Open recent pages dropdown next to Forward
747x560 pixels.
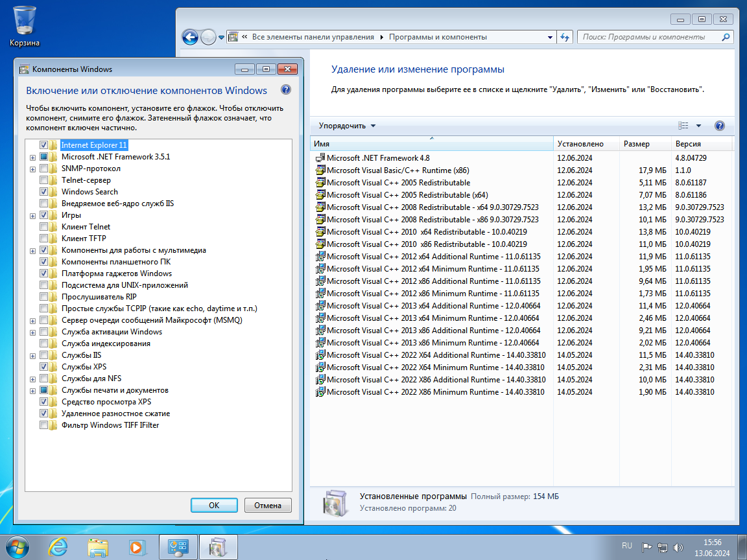[221, 37]
